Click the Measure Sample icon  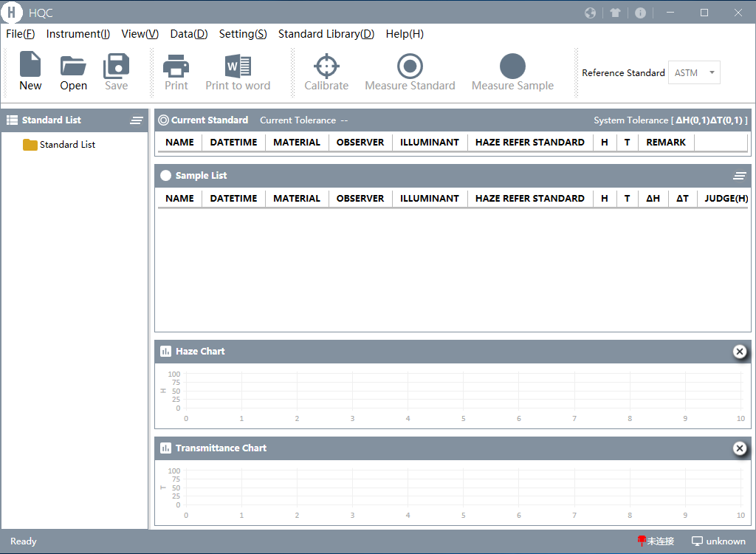click(x=512, y=71)
